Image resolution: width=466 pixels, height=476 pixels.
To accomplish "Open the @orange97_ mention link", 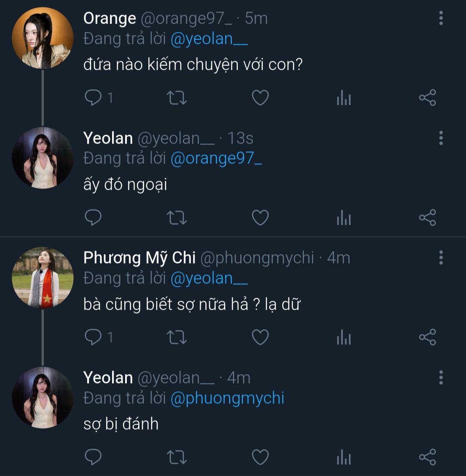I will (x=216, y=159).
